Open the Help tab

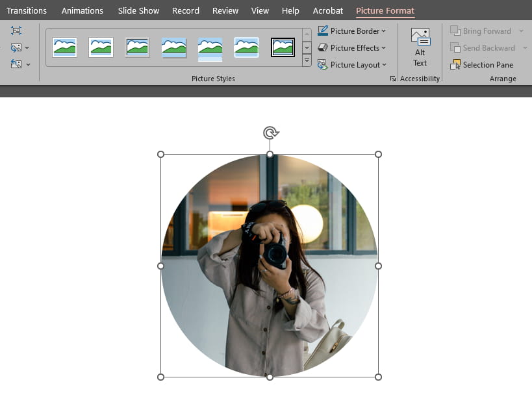point(290,11)
